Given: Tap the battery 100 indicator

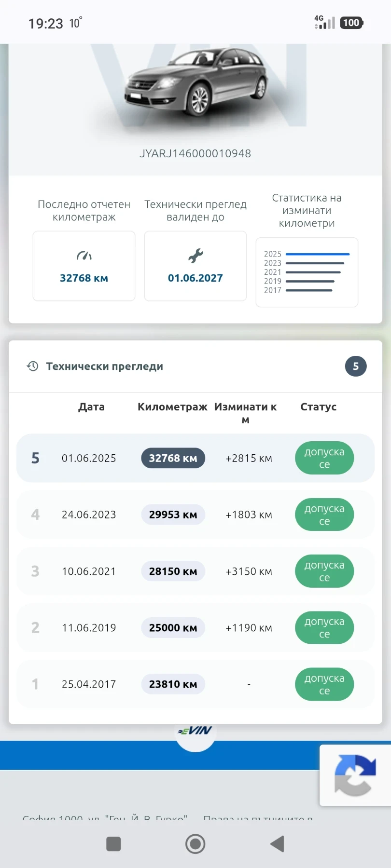Looking at the screenshot, I should pyautogui.click(x=351, y=23).
